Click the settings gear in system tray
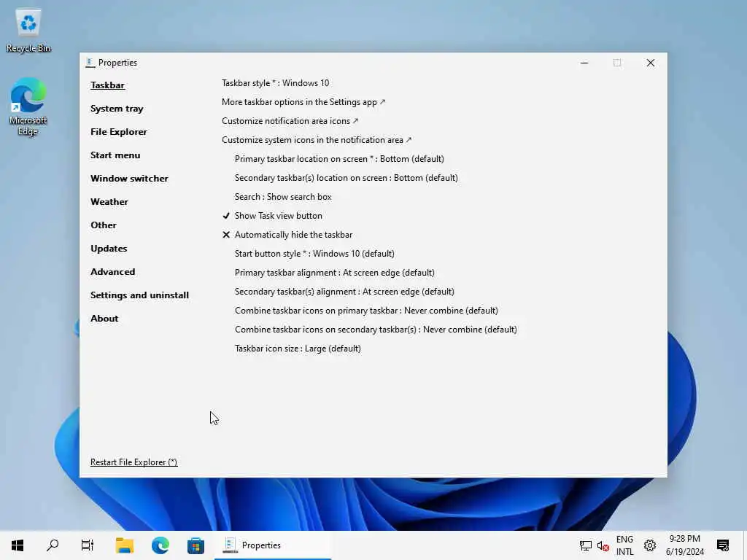Viewport: 747px width, 560px height. pos(650,545)
